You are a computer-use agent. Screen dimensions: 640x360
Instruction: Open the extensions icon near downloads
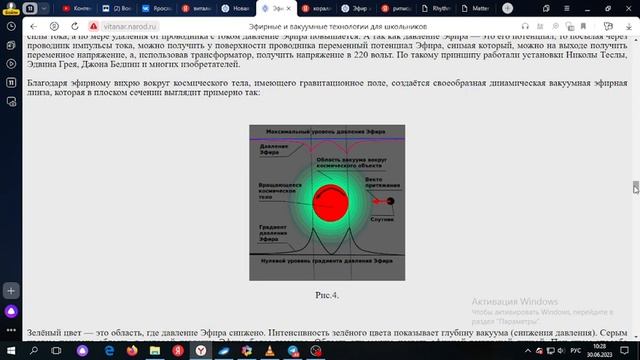tap(608, 27)
